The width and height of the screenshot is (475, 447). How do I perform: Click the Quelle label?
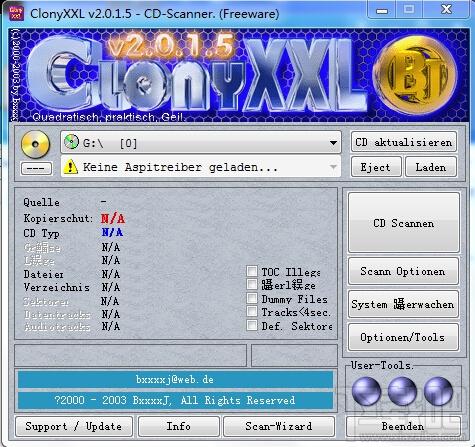click(x=42, y=202)
